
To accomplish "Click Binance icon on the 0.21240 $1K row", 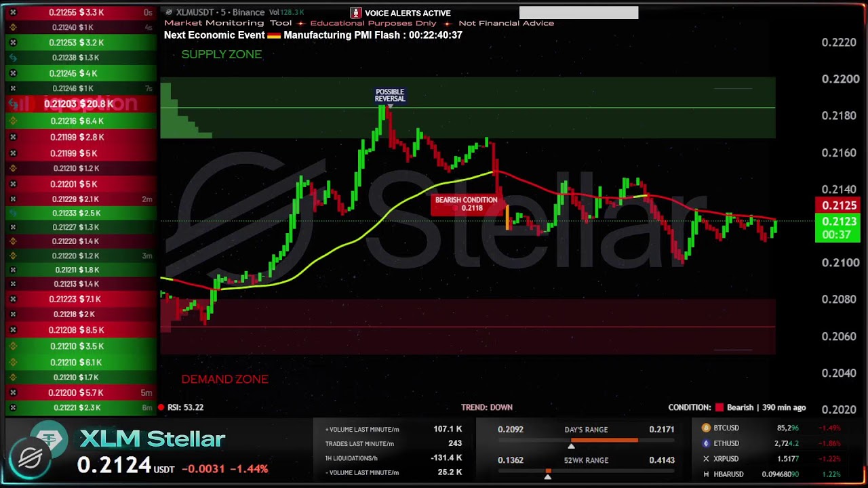I will pyautogui.click(x=13, y=27).
